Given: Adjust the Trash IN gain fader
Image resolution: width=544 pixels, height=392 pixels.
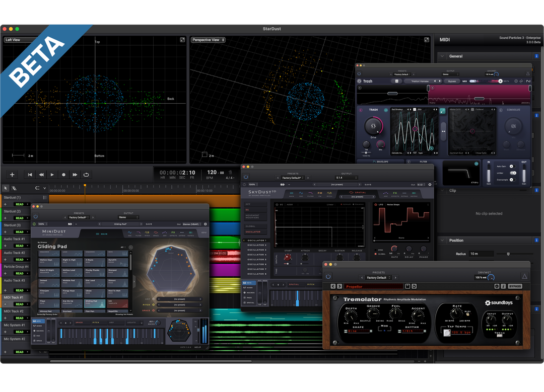Looking at the screenshot, I should click(x=489, y=173).
